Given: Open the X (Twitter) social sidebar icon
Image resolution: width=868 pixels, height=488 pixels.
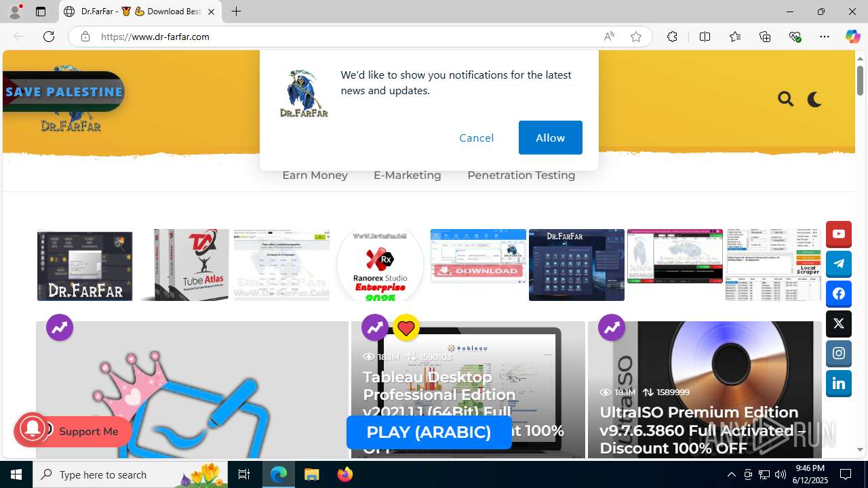Looking at the screenshot, I should 839,324.
